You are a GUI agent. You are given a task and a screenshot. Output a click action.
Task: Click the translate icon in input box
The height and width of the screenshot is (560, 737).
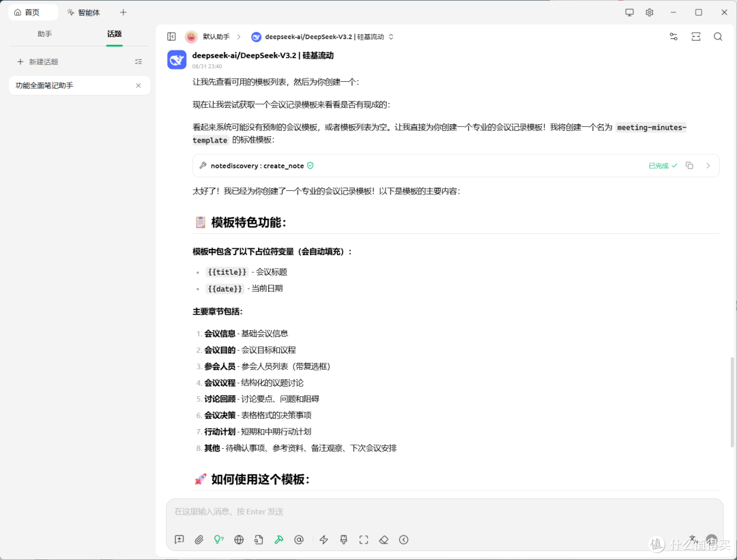click(x=693, y=538)
